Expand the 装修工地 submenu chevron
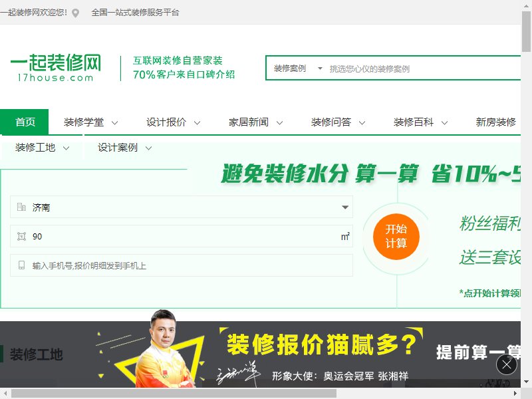The height and width of the screenshot is (399, 532). 66,148
